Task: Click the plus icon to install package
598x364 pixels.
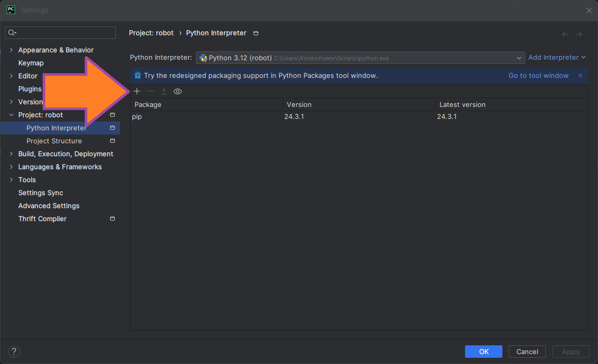Action: click(x=137, y=91)
